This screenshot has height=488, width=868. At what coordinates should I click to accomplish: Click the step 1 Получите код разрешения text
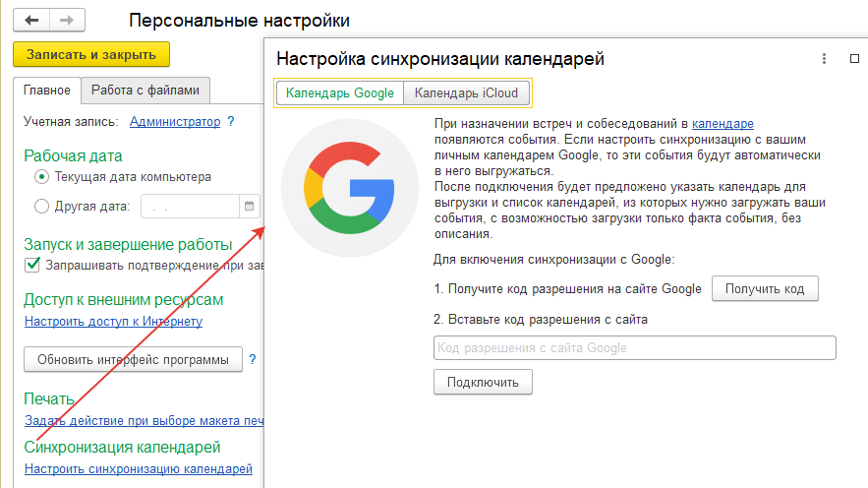coord(567,288)
